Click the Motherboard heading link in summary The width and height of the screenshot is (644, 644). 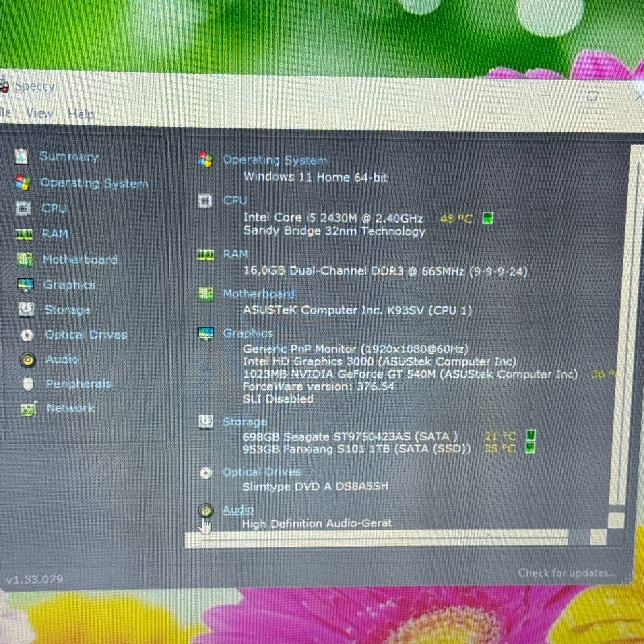[259, 294]
